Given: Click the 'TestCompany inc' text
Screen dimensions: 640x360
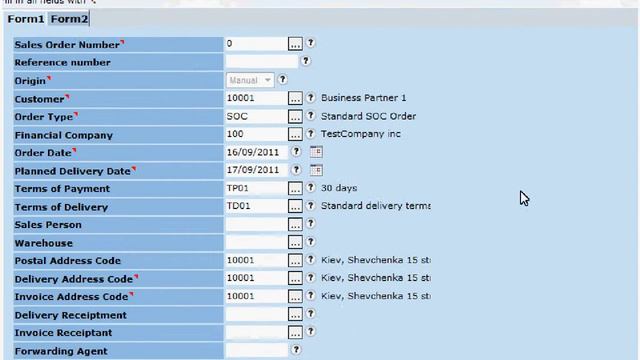Looking at the screenshot, I should 361,134.
